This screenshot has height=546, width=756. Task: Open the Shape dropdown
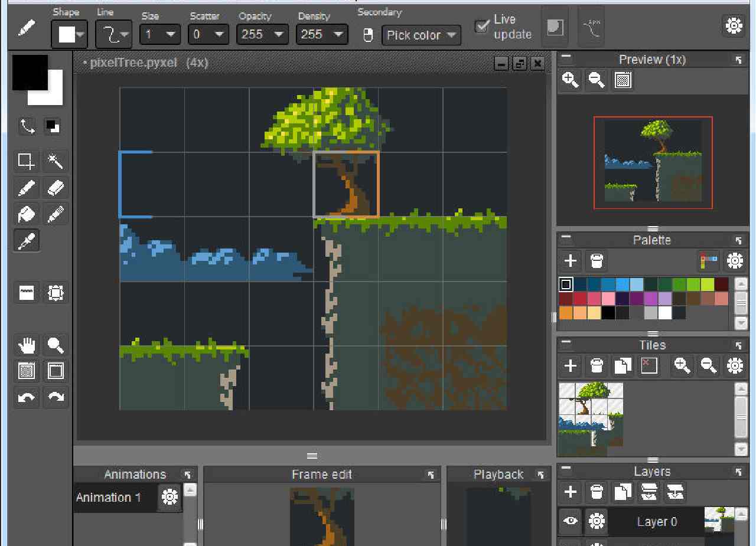(x=70, y=35)
